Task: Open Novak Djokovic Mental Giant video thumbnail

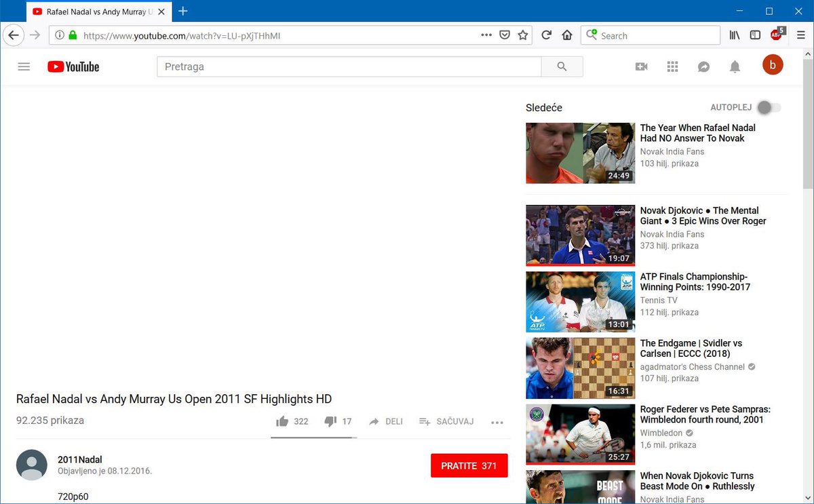Action: tap(581, 235)
